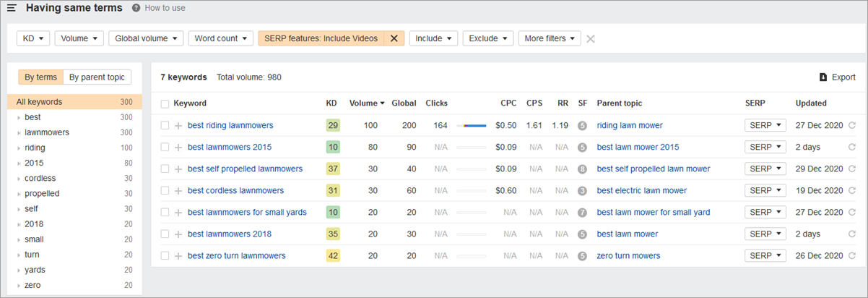
Task: Tick the select-all checkbox beside Keyword header
Action: click(165, 104)
